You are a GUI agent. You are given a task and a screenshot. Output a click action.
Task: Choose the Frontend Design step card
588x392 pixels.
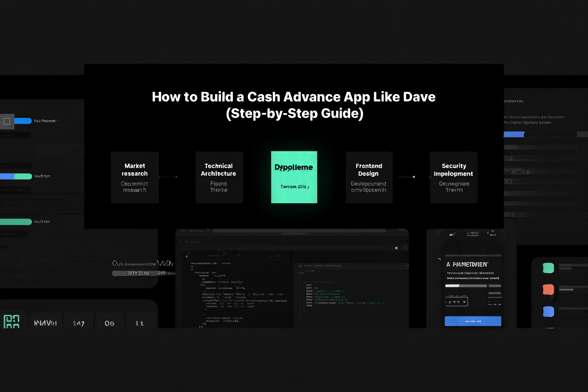tap(369, 177)
